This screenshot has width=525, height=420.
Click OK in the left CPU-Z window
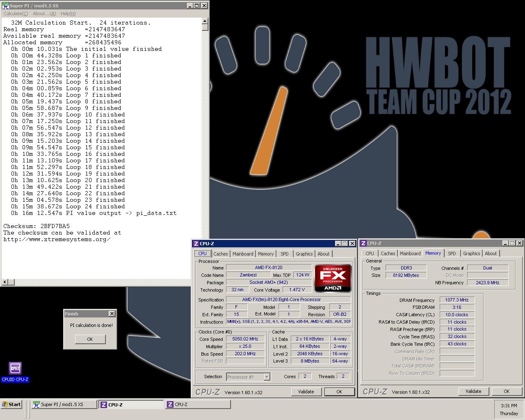[339, 392]
